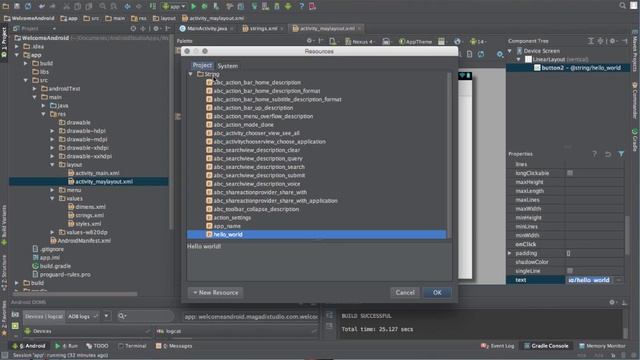Viewport: 640px width, 360px height.
Task: Toggle the longClickable property checkbox
Action: 570,173
